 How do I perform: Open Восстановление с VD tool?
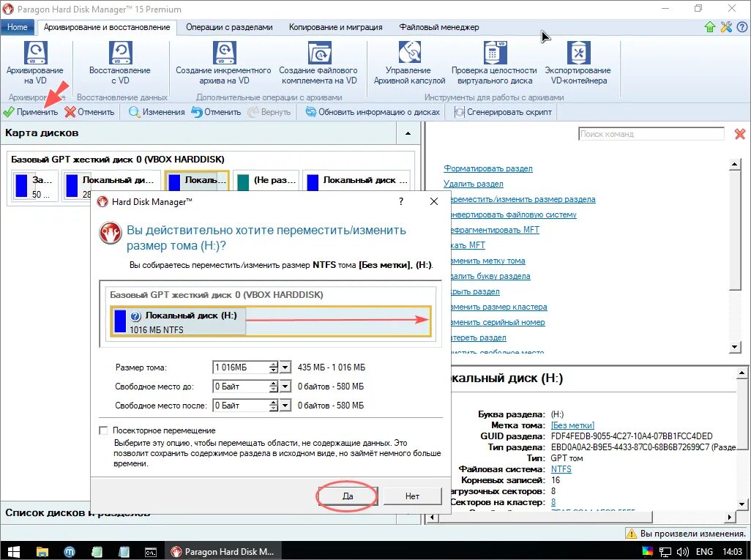(x=120, y=63)
